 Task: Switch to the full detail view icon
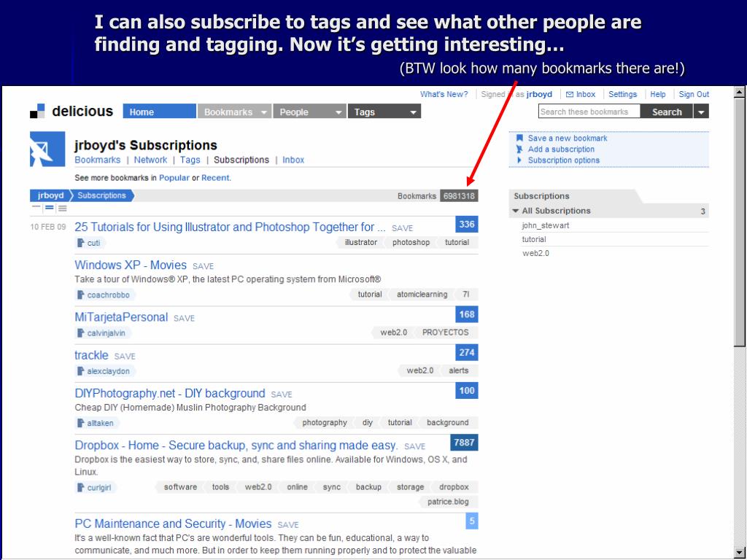click(x=63, y=208)
